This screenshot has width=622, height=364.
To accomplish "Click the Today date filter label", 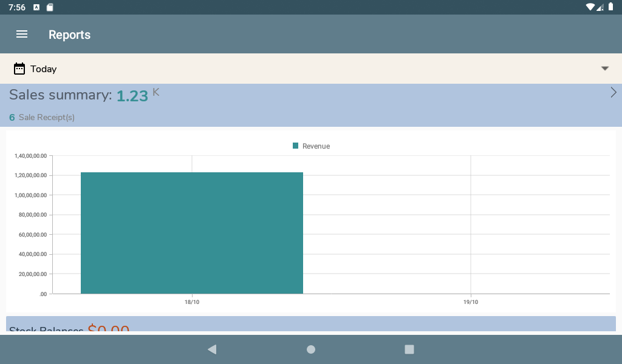I will point(44,69).
